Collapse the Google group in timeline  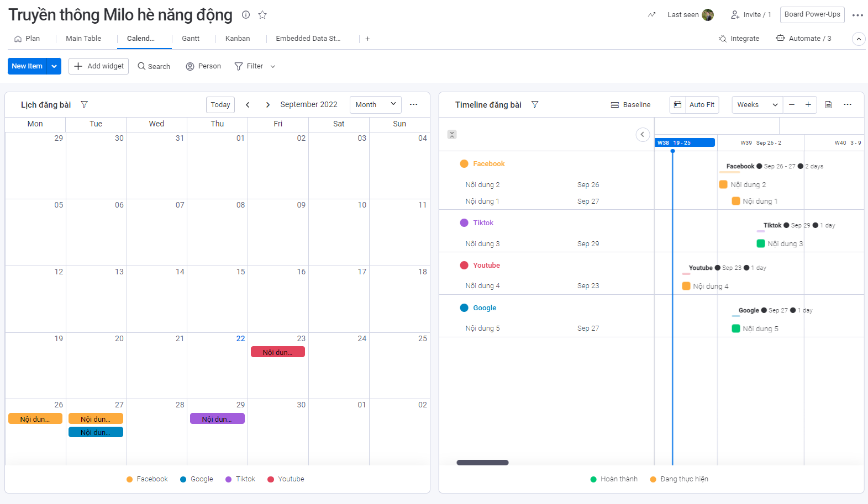[464, 308]
